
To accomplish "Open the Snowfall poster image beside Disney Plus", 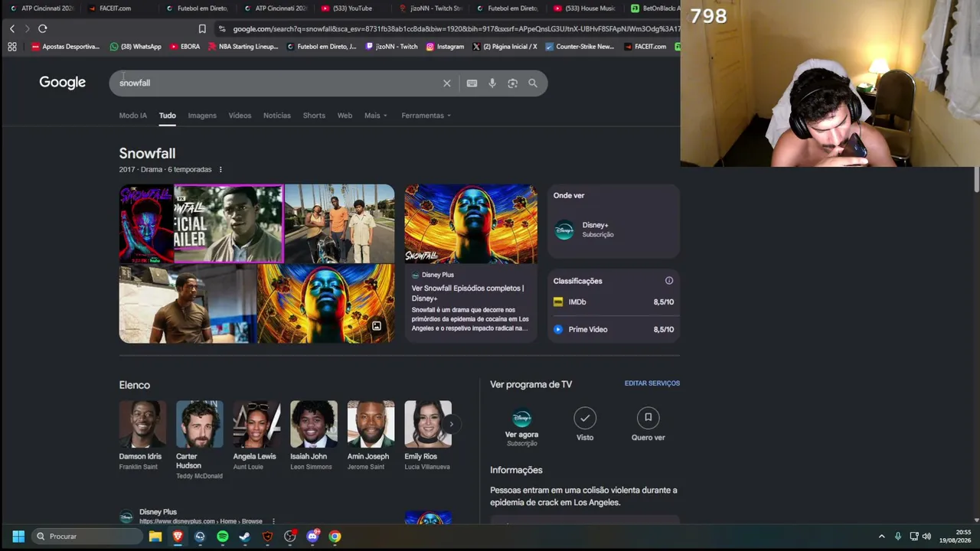I will tap(471, 223).
